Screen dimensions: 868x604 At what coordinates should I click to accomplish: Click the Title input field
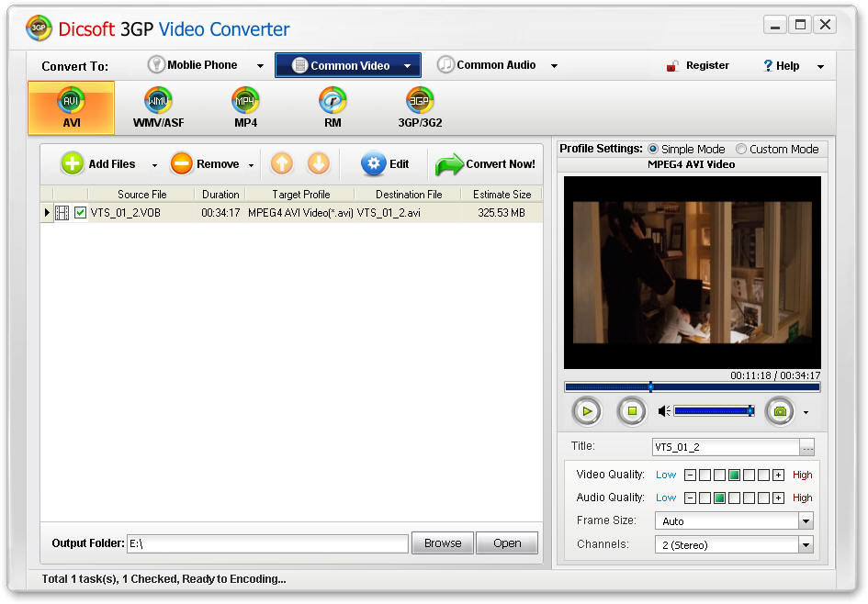(x=727, y=447)
